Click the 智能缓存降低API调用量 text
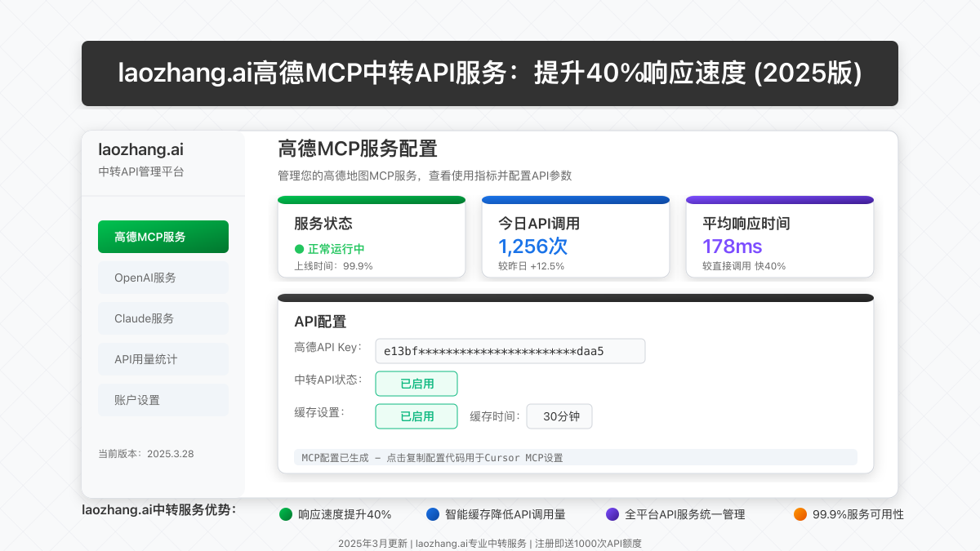This screenshot has height=551, width=980. 506,514
